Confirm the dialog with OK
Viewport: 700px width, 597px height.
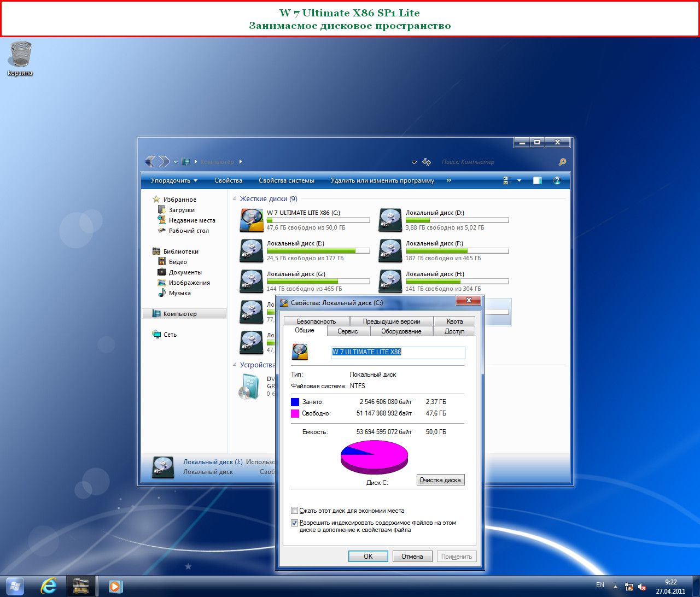[x=368, y=557]
